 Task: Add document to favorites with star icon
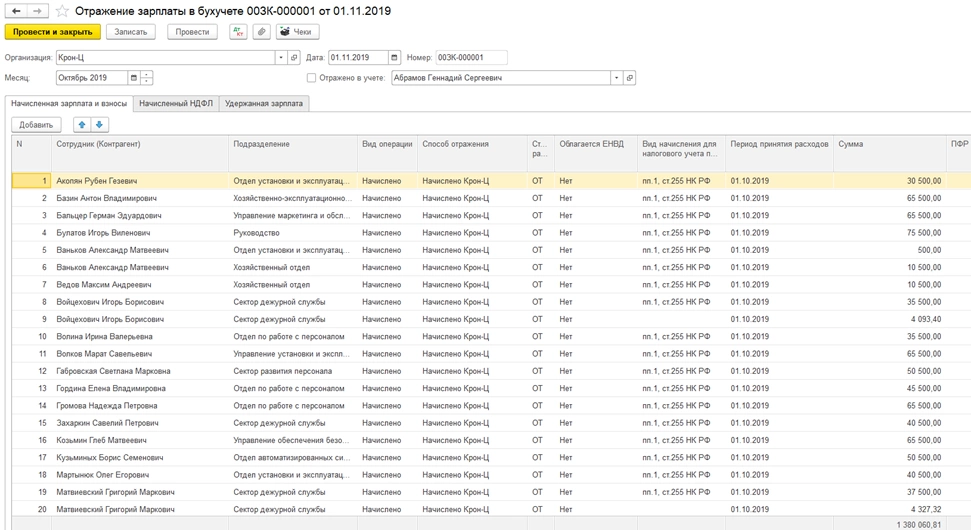point(63,11)
